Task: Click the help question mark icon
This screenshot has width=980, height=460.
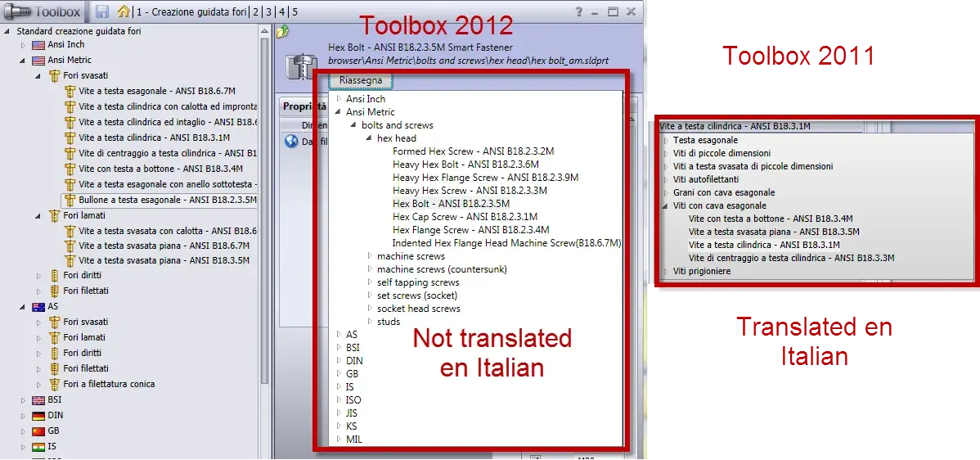Action: pos(579,11)
